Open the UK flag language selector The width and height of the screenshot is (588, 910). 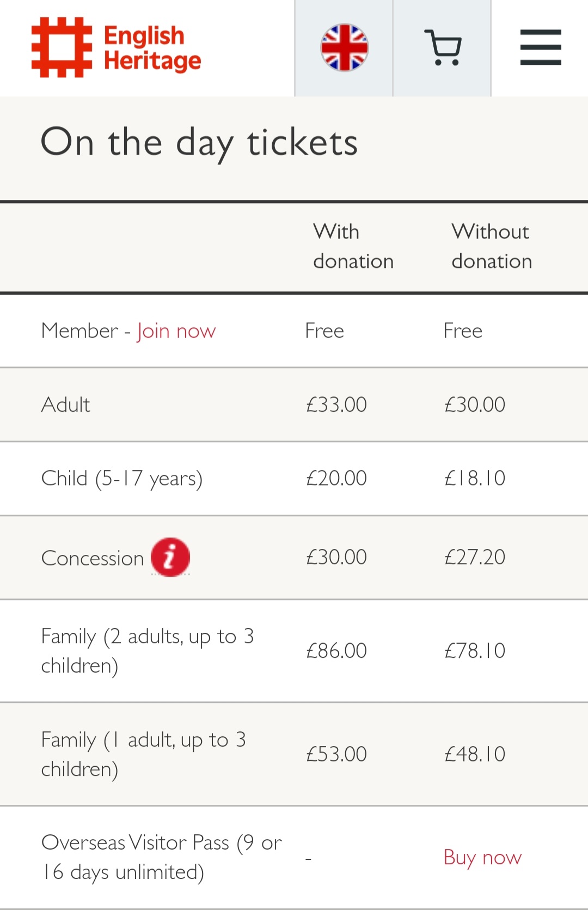344,48
